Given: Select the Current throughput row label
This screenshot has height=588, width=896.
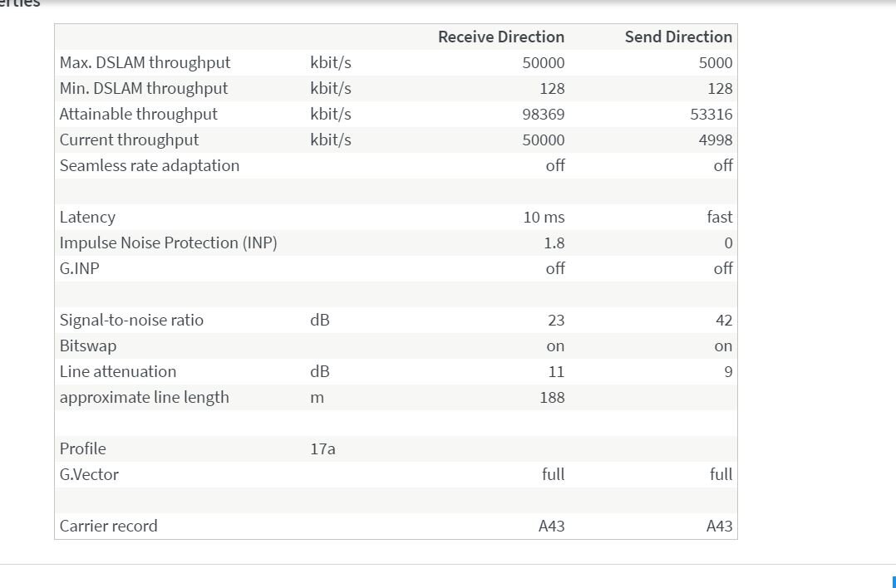Looking at the screenshot, I should (x=129, y=140).
